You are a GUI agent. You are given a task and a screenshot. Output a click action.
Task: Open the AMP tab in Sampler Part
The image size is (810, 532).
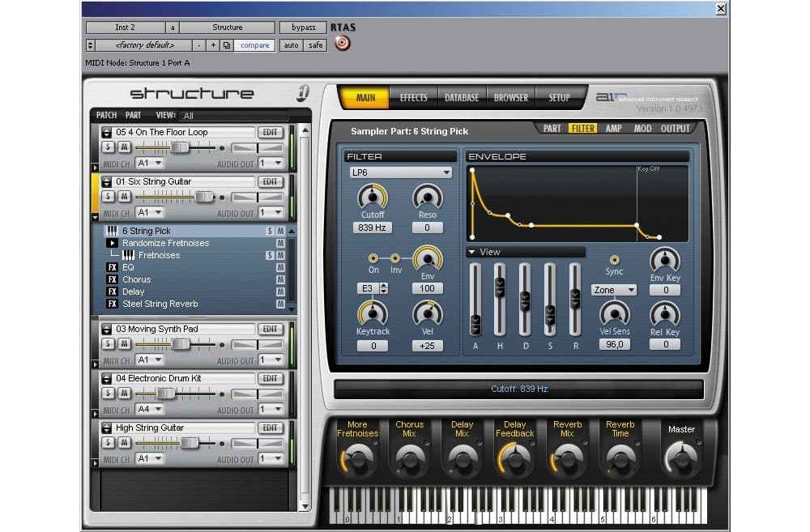pos(613,128)
